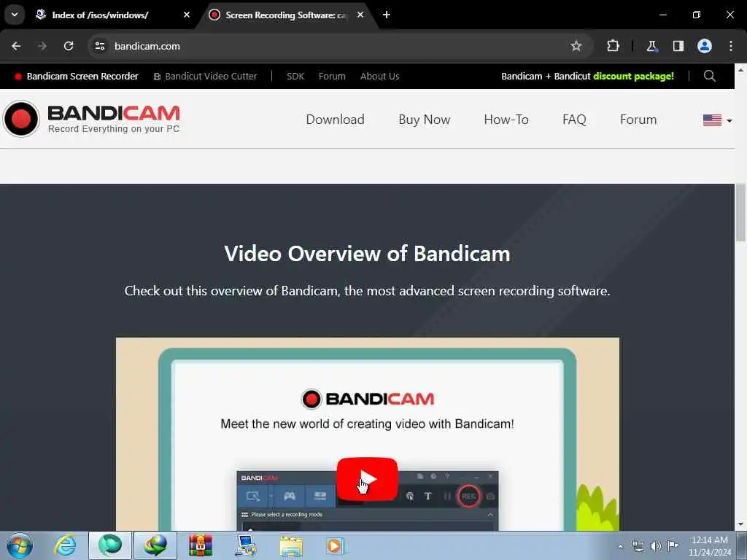Open network tray icon
Image resolution: width=747 pixels, height=560 pixels.
click(x=638, y=546)
